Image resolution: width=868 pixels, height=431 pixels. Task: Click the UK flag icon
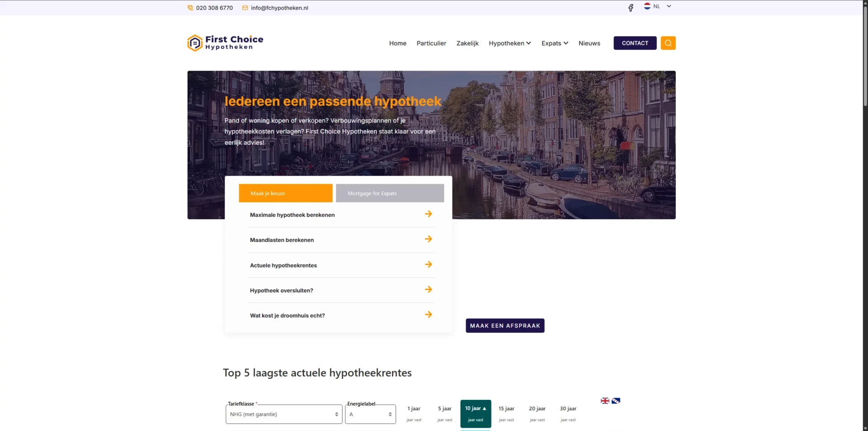(605, 401)
